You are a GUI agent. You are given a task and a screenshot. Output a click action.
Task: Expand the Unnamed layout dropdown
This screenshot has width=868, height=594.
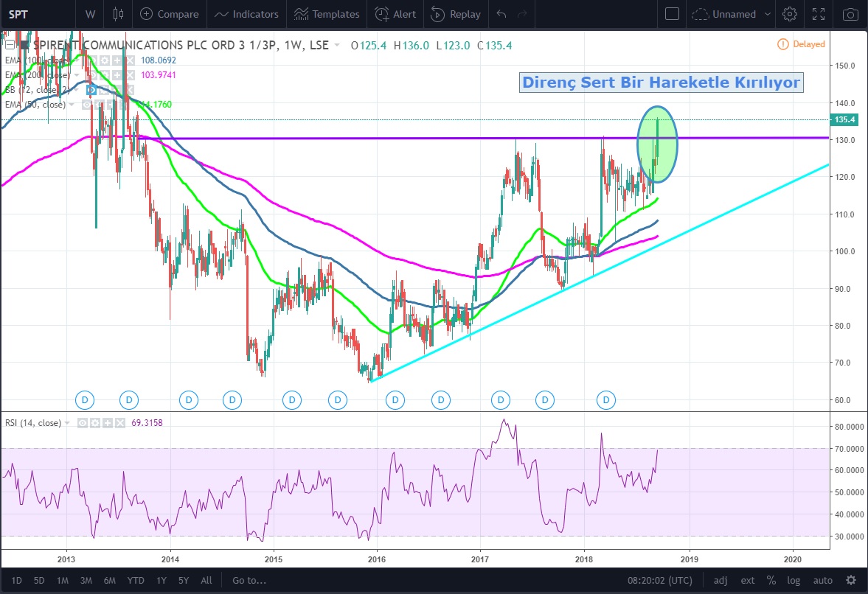pos(768,14)
